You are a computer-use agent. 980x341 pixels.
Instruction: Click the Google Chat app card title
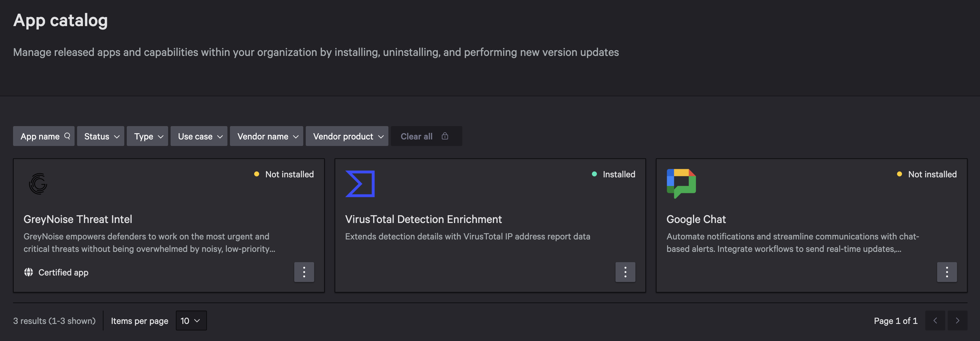696,219
